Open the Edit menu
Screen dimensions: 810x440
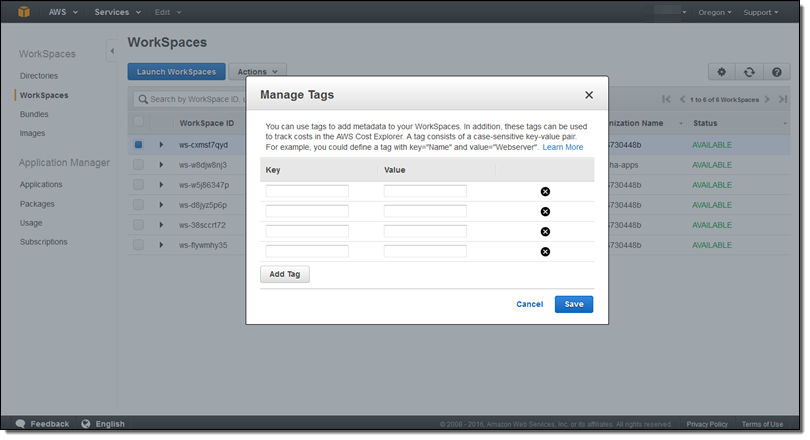(168, 12)
